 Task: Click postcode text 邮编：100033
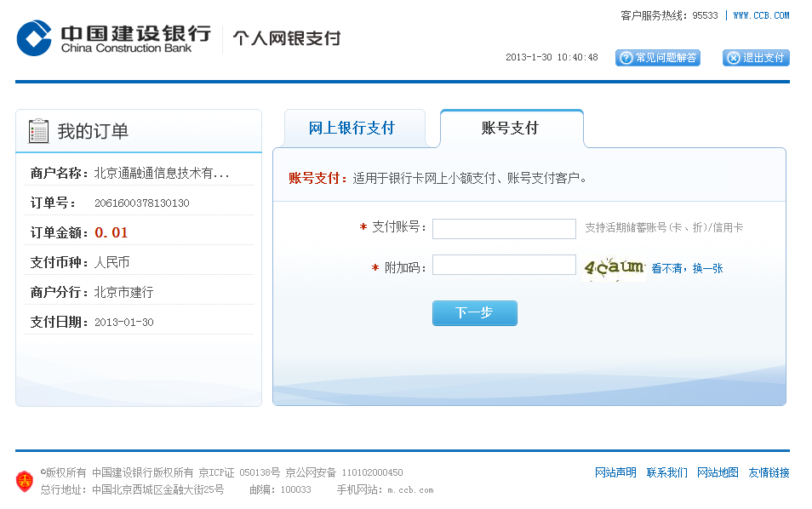pyautogui.click(x=280, y=489)
